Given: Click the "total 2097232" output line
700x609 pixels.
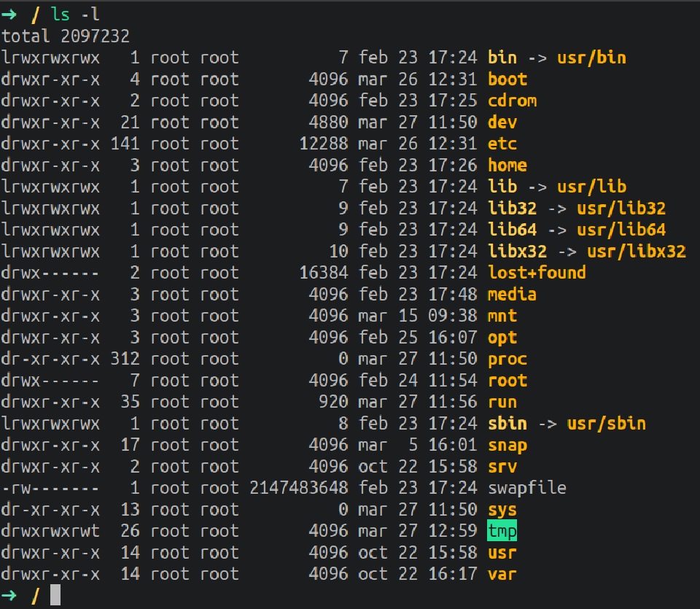Looking at the screenshot, I should point(65,36).
